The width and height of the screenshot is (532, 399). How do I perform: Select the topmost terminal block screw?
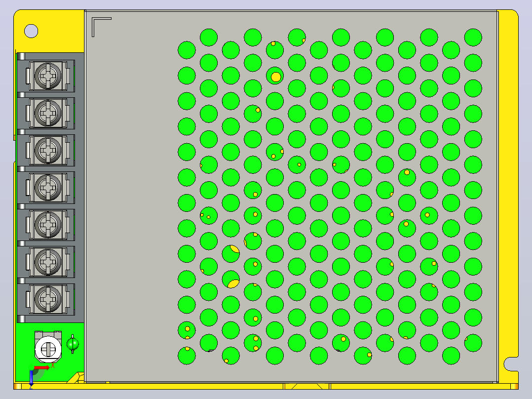[48, 76]
